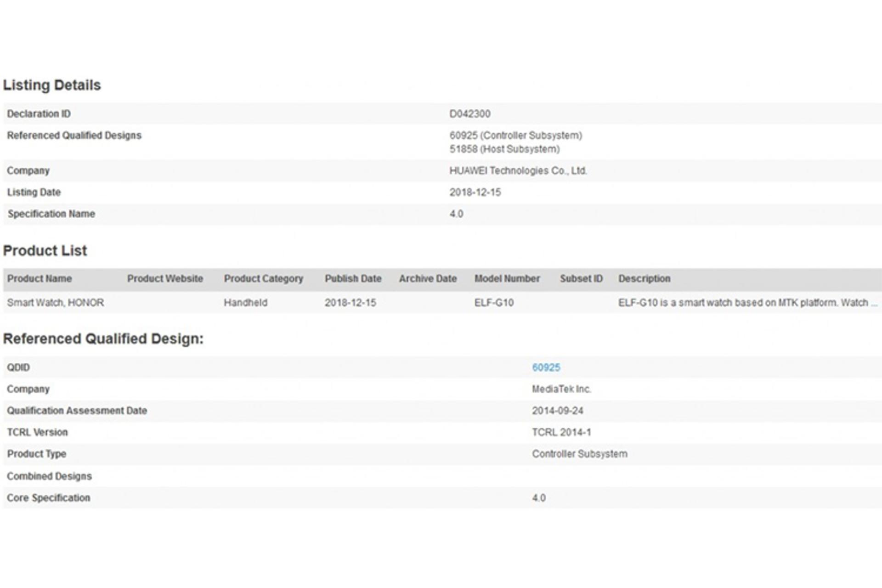Screen dimensions: 882x588
Task: Click the Listing Date value 2018-12-15
Action: pyautogui.click(x=475, y=192)
